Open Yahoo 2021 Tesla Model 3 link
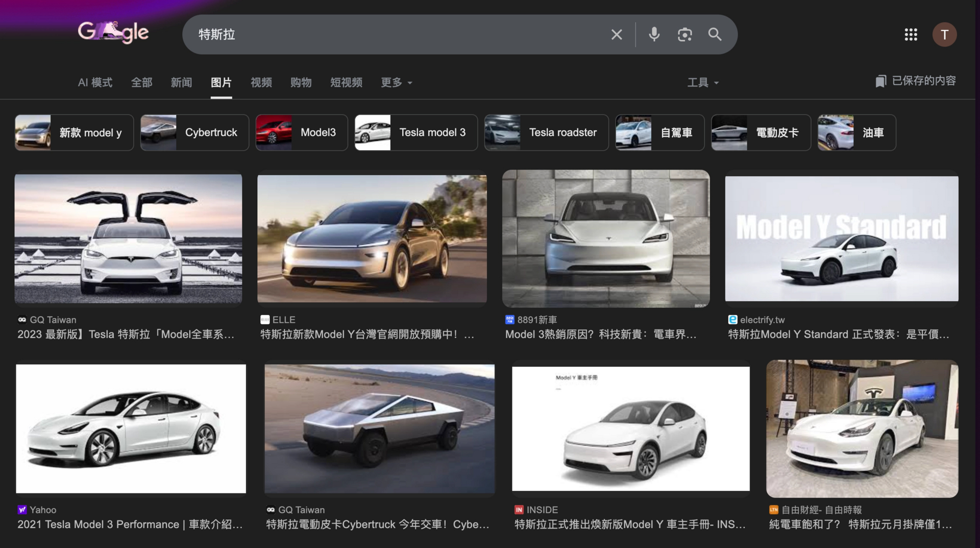This screenshot has height=548, width=980. 130,525
